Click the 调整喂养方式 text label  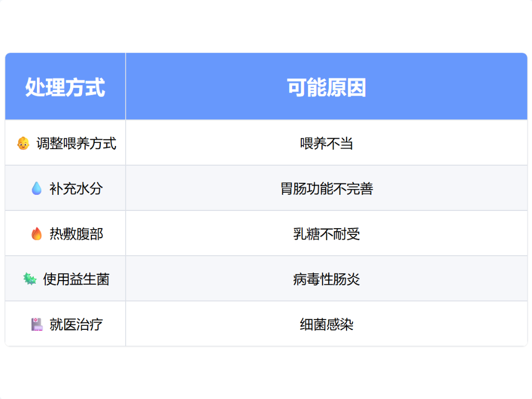(x=76, y=143)
